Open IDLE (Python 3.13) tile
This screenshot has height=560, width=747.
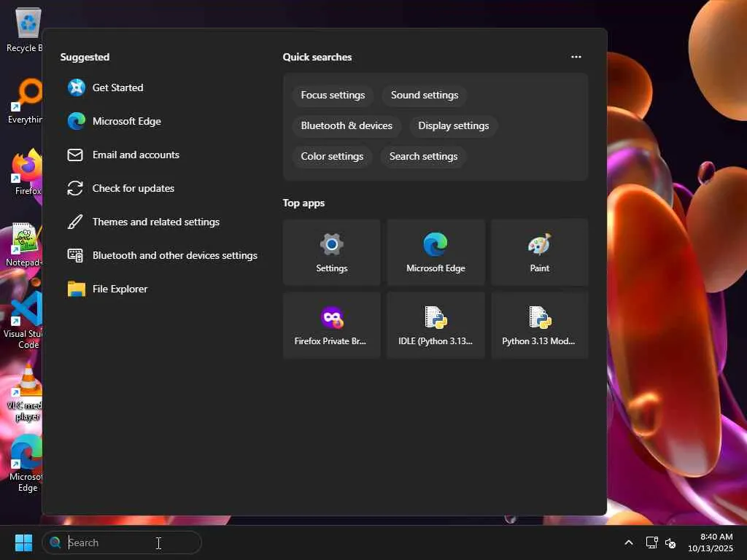pos(436,325)
